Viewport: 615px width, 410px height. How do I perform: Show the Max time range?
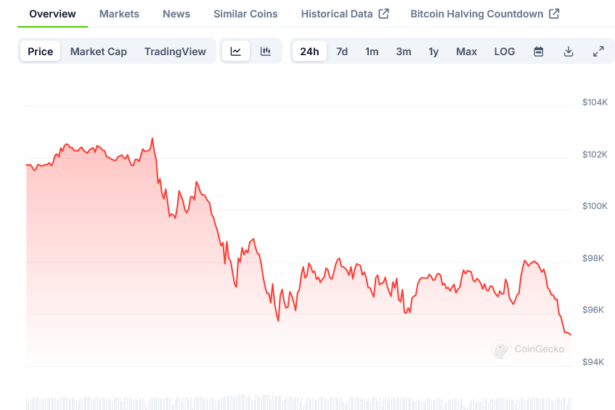(466, 51)
